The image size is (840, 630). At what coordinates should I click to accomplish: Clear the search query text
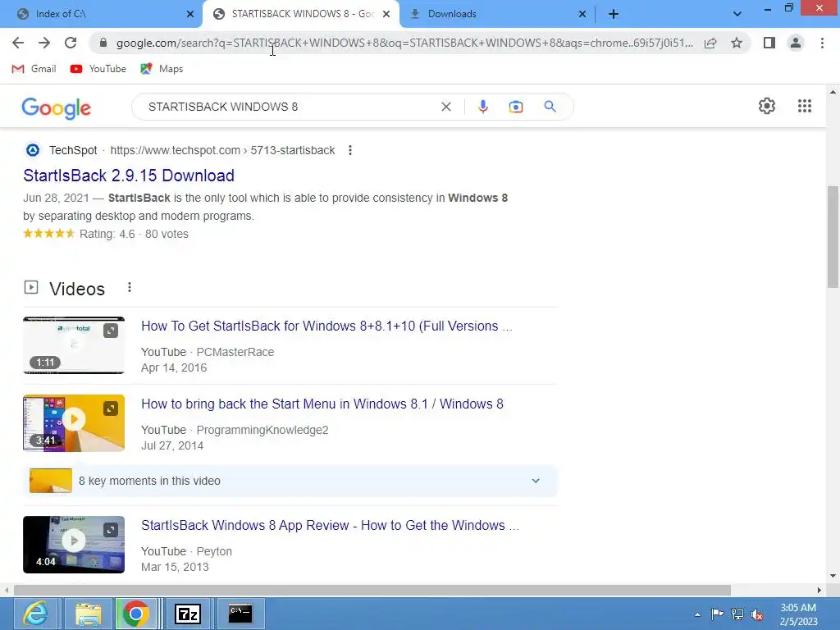445,107
